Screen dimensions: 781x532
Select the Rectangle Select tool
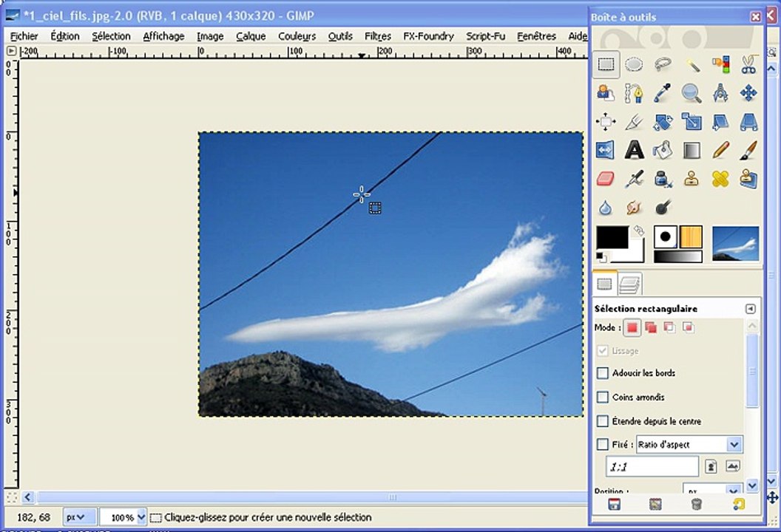point(606,64)
